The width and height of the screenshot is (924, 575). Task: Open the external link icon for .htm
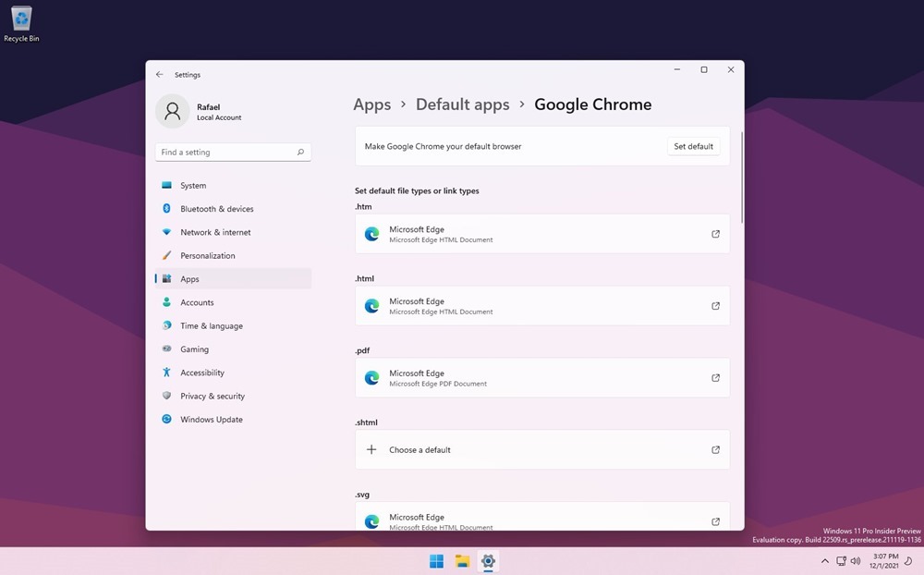click(x=715, y=234)
